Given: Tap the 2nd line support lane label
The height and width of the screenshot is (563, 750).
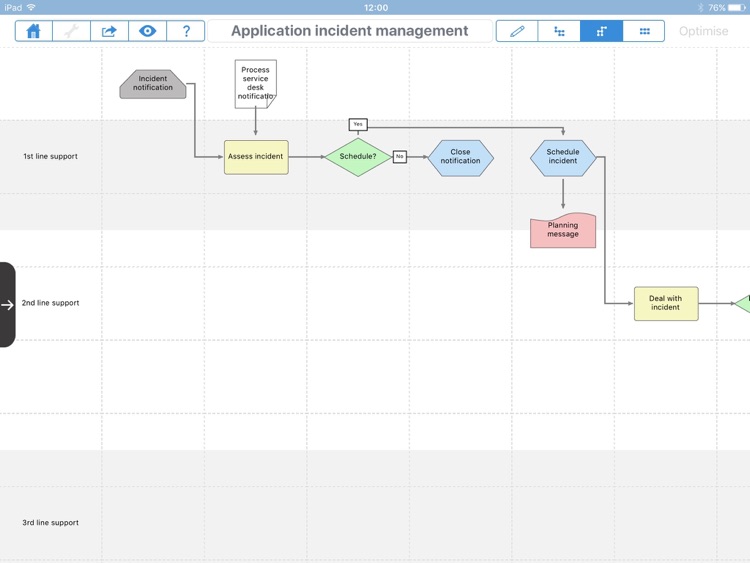Looking at the screenshot, I should pos(50,303).
